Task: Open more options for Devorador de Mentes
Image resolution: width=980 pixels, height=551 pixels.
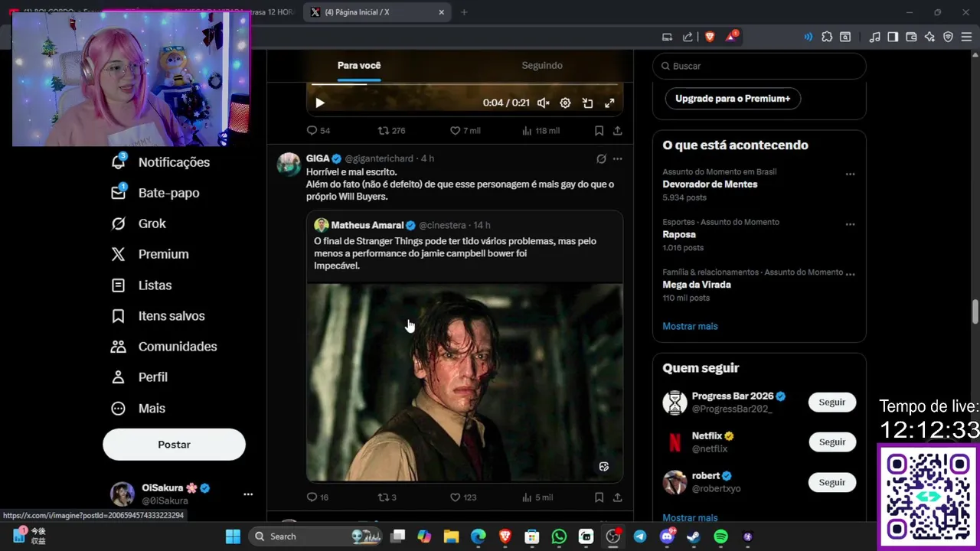Action: point(850,174)
